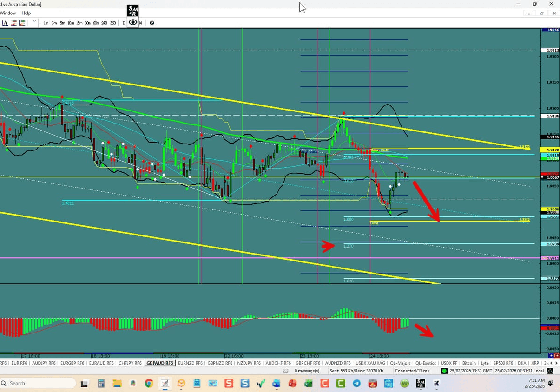
Task: Click the eye watch icon in the toolbar
Action: click(x=132, y=23)
